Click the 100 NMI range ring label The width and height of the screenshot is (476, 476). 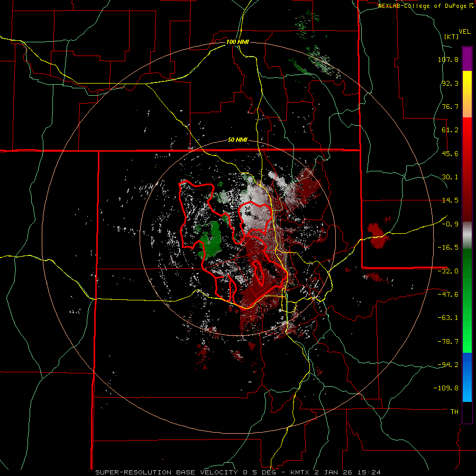(237, 42)
